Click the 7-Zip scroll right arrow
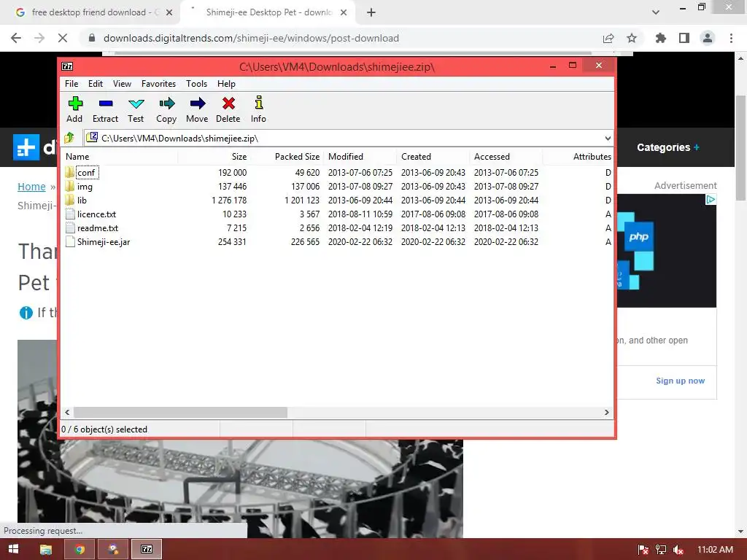747x560 pixels. tap(606, 413)
